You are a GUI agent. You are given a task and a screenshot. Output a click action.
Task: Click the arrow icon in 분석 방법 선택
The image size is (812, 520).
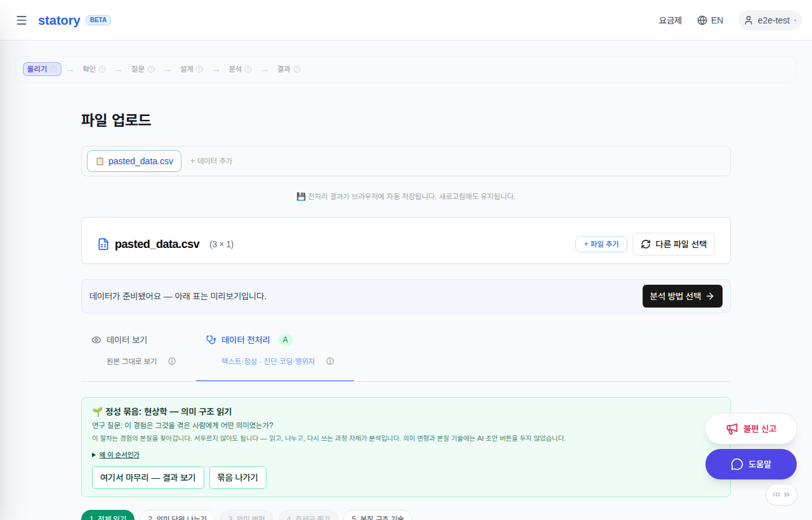pyautogui.click(x=710, y=296)
